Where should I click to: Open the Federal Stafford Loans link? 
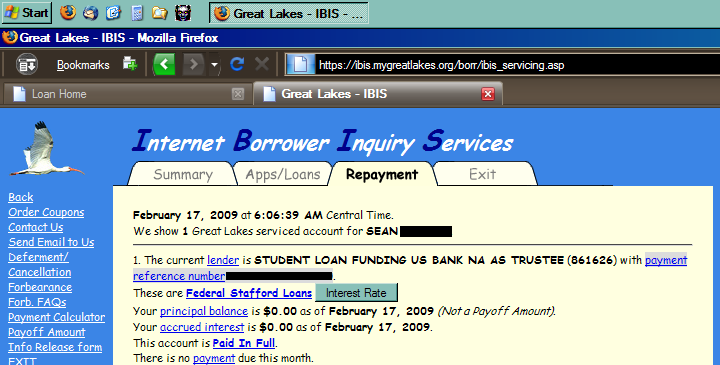pyautogui.click(x=249, y=293)
